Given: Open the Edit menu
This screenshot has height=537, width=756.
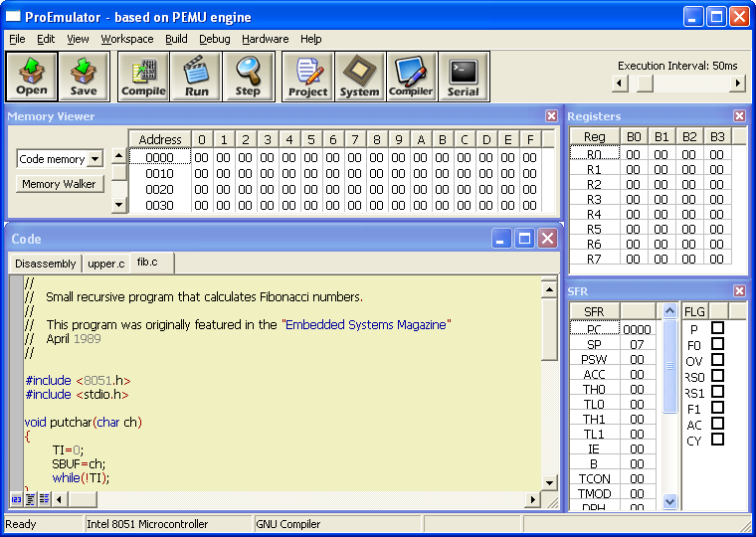Looking at the screenshot, I should pos(46,39).
